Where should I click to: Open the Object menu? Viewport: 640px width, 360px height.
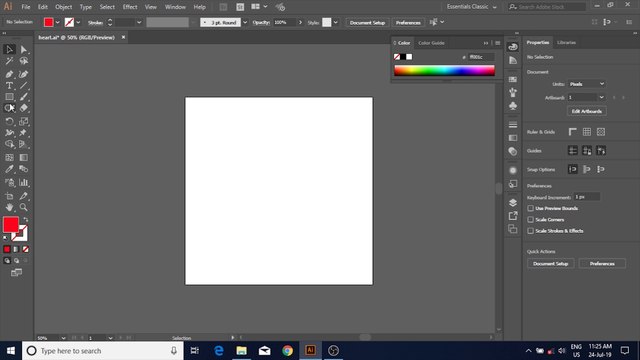pyautogui.click(x=63, y=7)
